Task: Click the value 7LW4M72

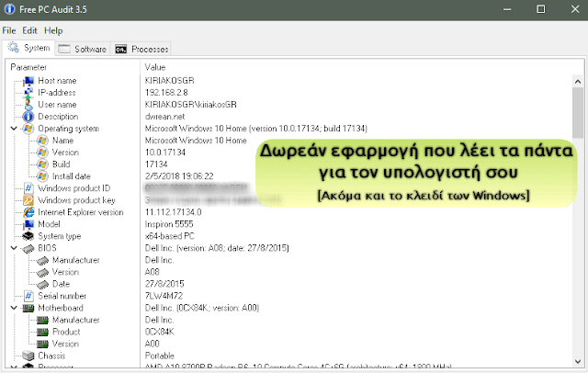Action: (x=164, y=296)
